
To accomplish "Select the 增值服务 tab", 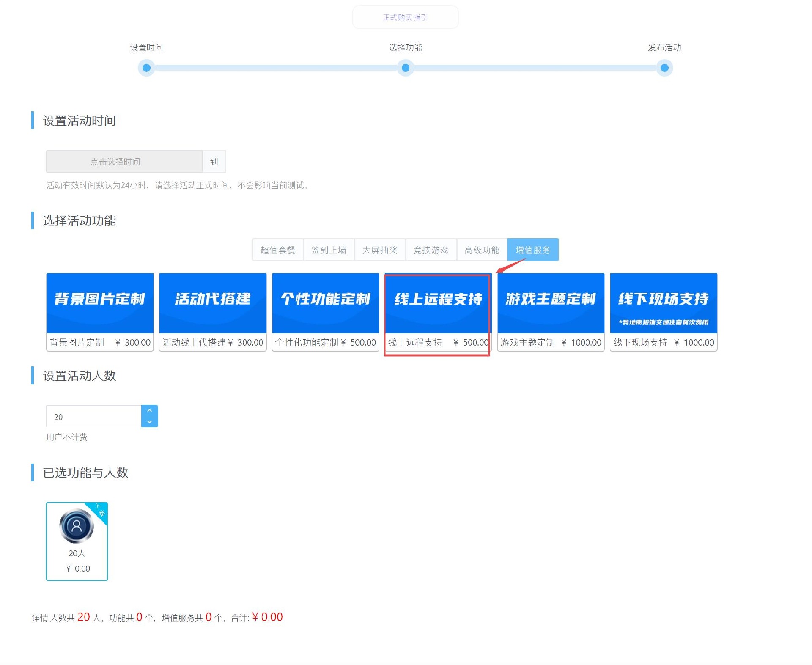I will [x=532, y=250].
